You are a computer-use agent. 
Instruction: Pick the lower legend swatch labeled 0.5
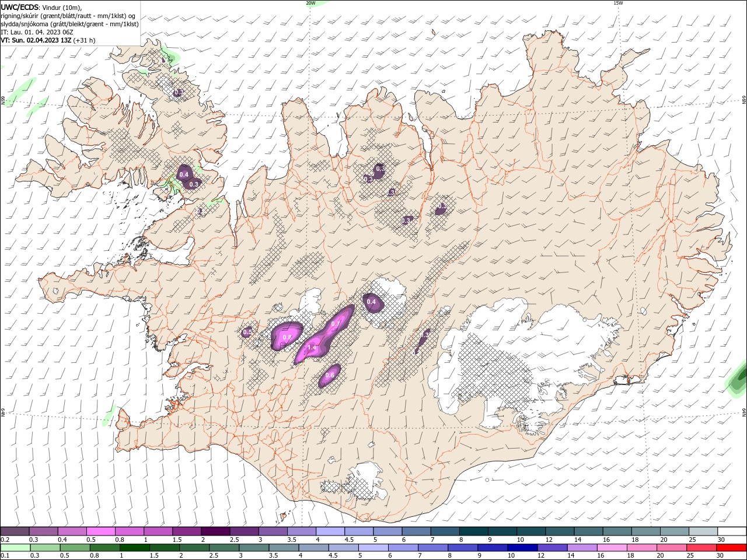tap(75, 548)
